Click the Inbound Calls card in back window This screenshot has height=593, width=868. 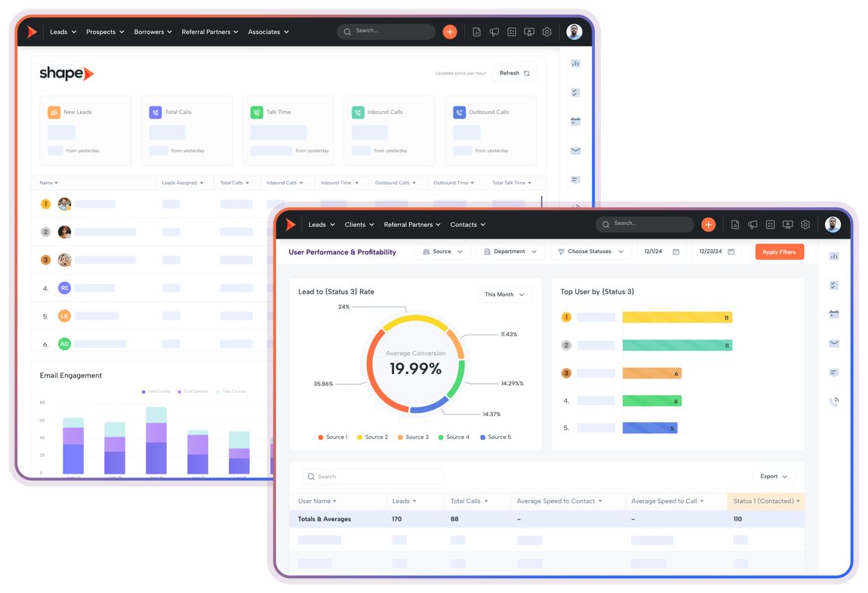389,131
